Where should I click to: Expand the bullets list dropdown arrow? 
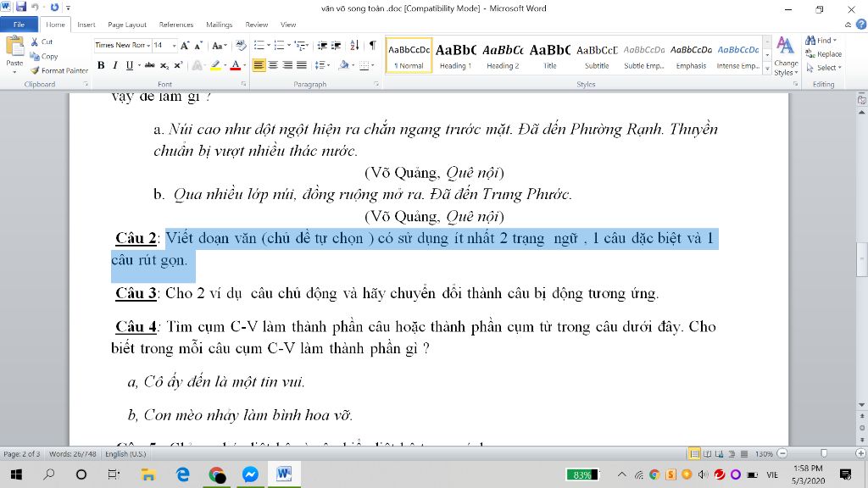click(269, 46)
